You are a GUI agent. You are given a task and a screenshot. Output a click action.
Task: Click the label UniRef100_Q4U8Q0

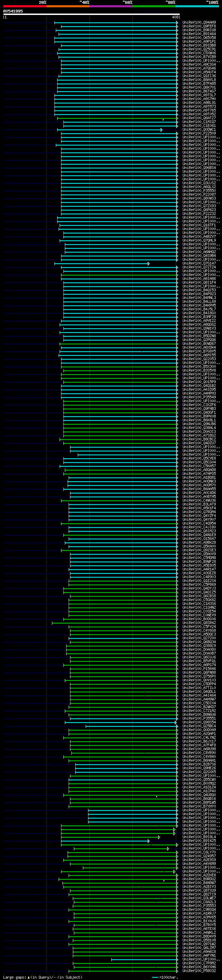(199, 795)
